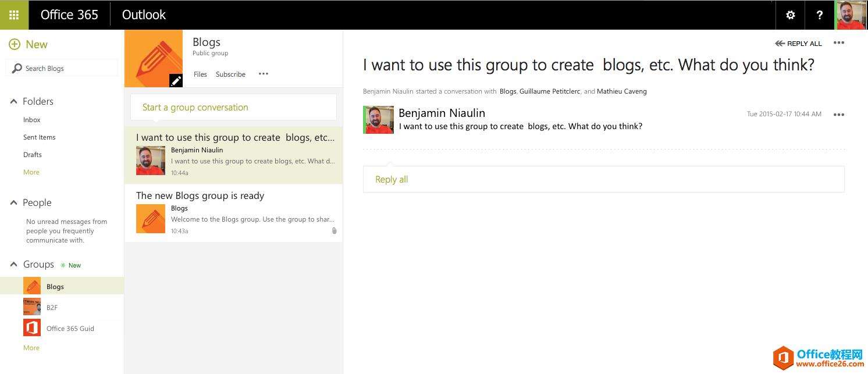Click the Blogs group label in sidebar
Screen dimensions: 868x374
coord(55,287)
